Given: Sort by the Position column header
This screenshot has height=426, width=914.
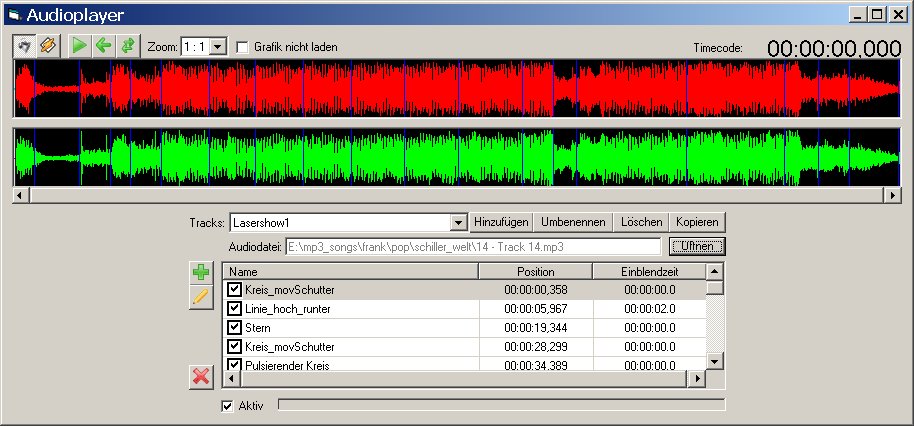Looking at the screenshot, I should (x=536, y=272).
